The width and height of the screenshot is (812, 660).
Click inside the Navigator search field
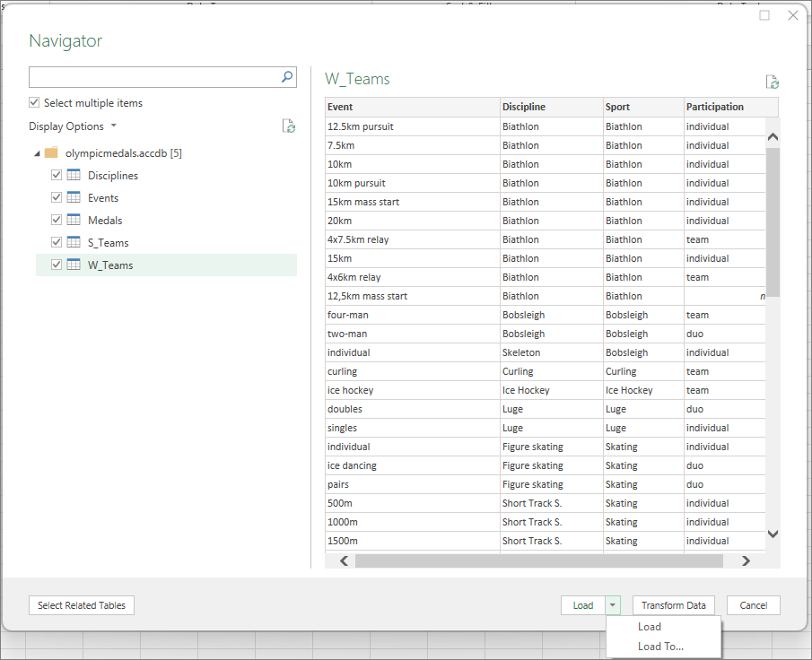[153, 77]
